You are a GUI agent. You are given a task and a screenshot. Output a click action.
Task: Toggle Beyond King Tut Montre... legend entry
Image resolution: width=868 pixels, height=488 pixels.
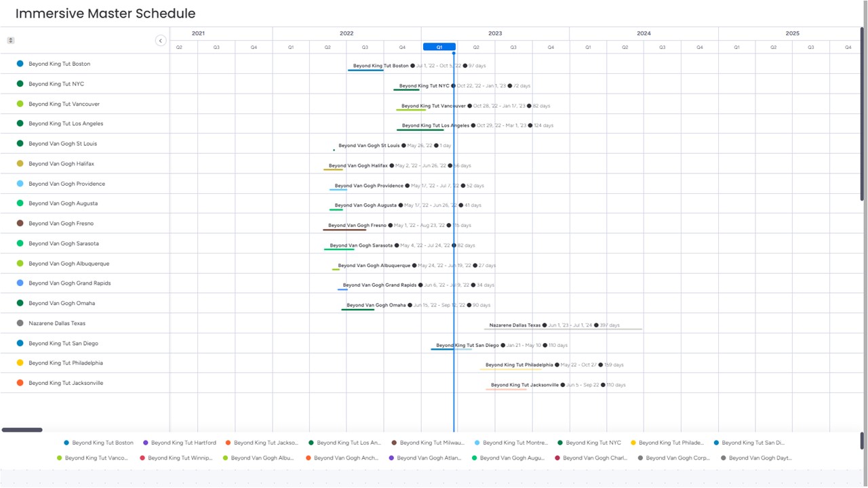(511, 443)
